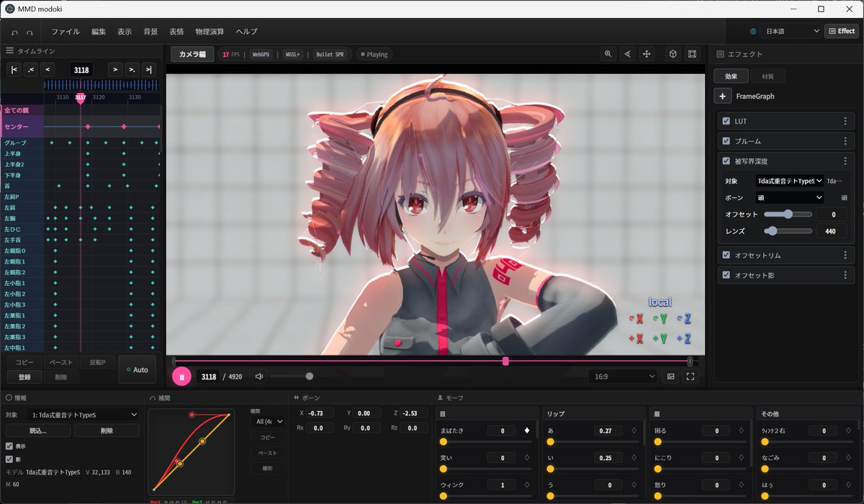Uncheck the ブルーム effect checkbox
The height and width of the screenshot is (504, 864).
726,141
